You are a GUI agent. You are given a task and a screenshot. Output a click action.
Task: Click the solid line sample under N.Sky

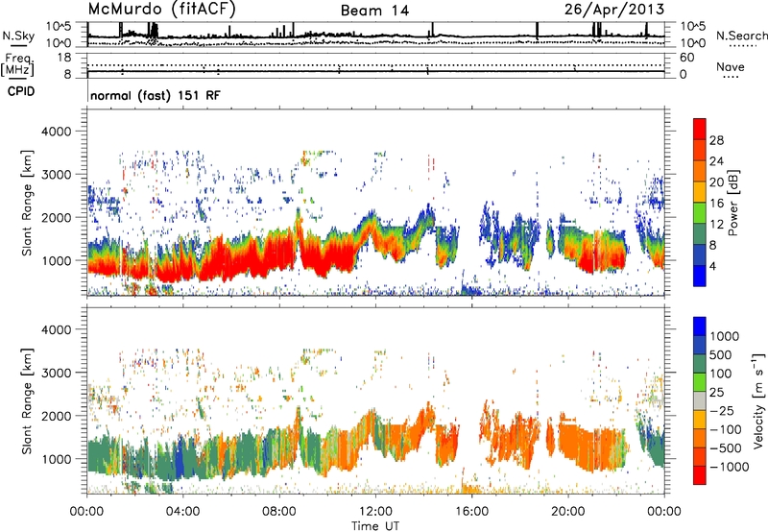point(18,46)
